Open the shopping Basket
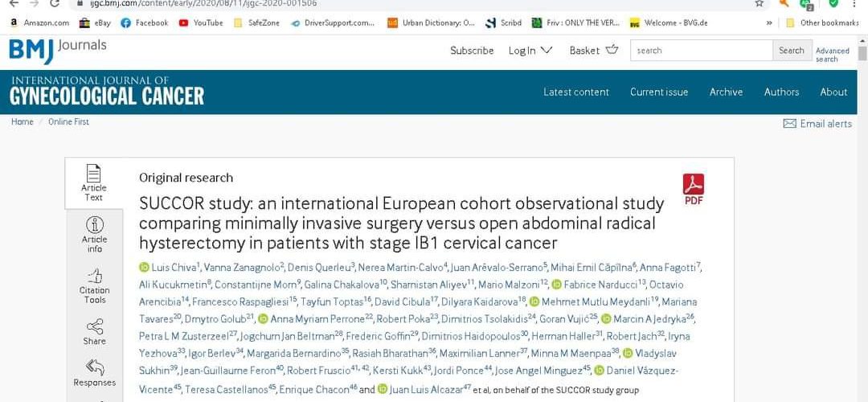Screen dimensions: 868x402 594,50
